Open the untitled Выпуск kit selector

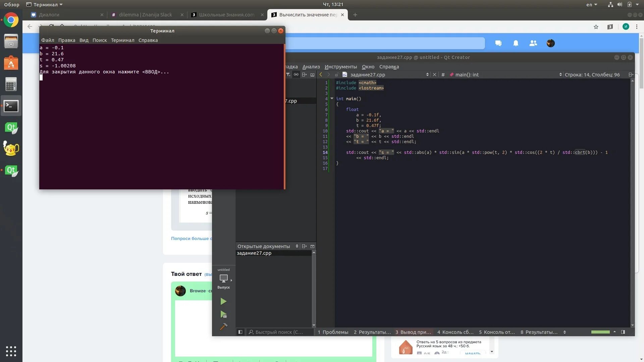click(x=224, y=279)
